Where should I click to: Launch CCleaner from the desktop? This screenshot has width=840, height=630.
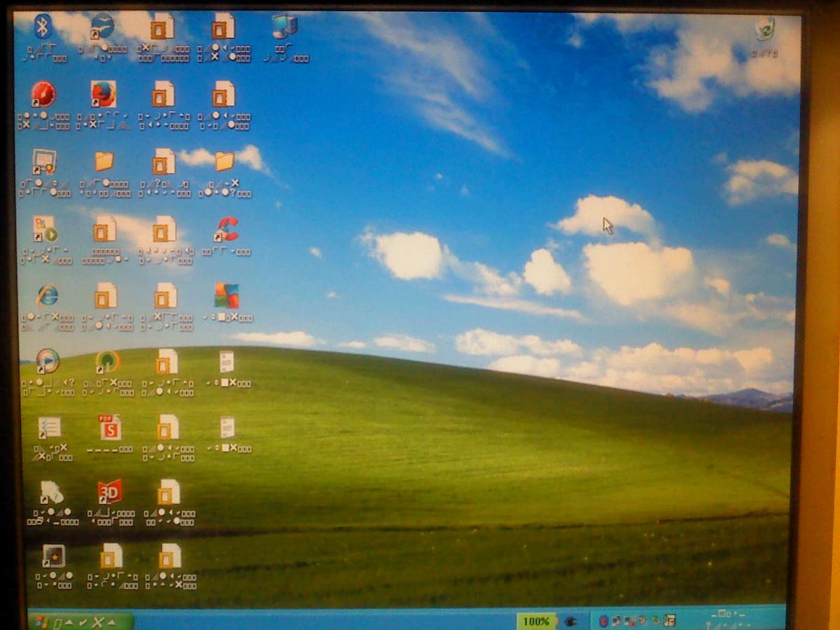[226, 229]
